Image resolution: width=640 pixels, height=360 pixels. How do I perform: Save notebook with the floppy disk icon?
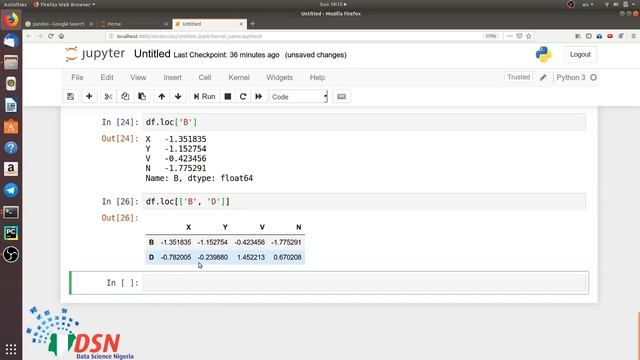pos(71,97)
